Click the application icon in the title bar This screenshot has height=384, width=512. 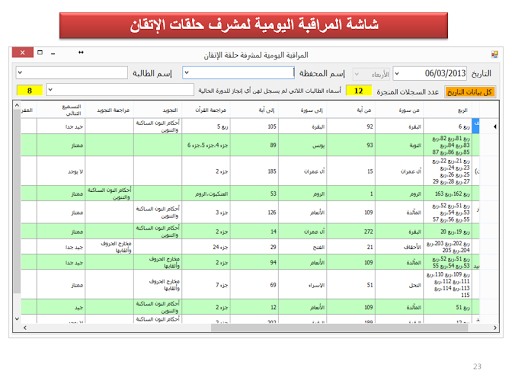[x=494, y=54]
